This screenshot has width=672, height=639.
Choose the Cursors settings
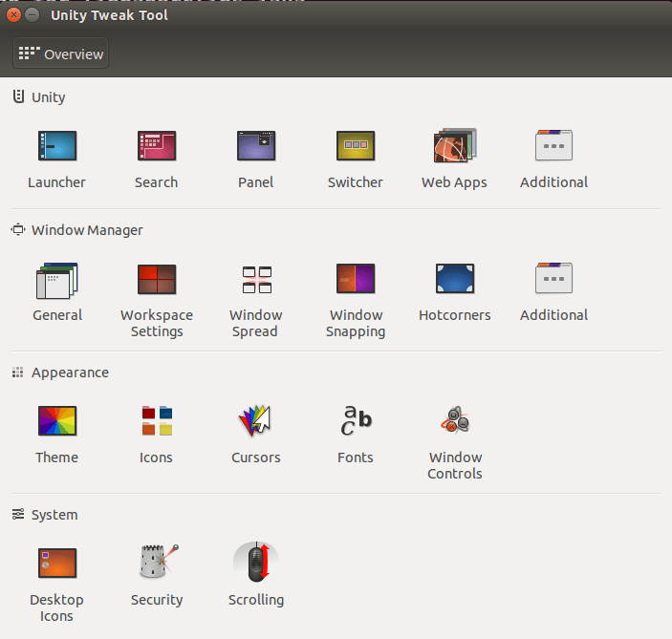click(x=255, y=421)
